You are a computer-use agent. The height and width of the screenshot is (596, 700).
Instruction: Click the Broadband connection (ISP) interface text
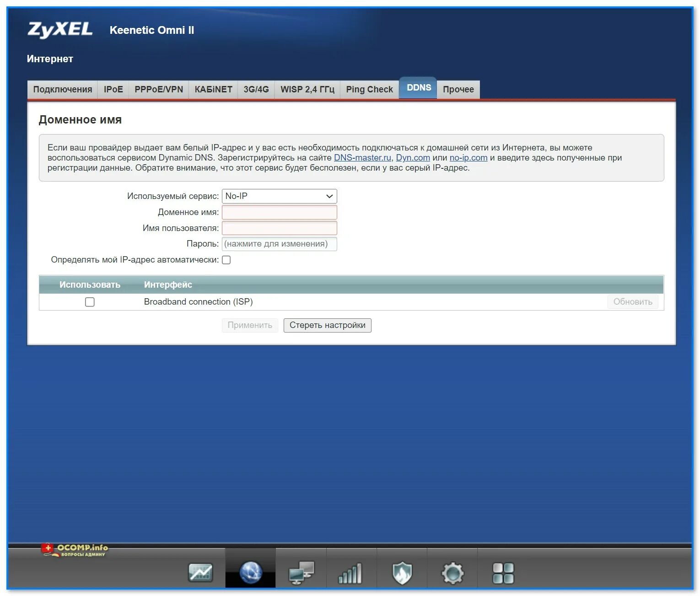pos(198,302)
